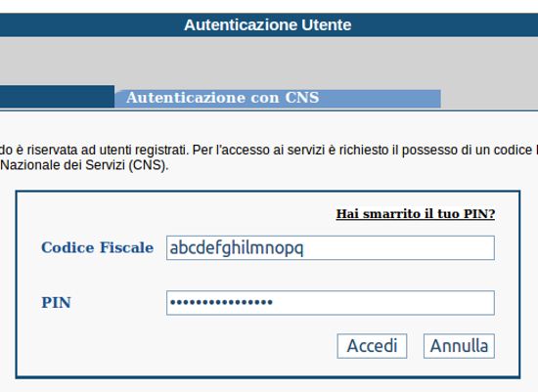This screenshot has height=392, width=538.
Task: Click empty space right of PIN dots
Action: click(x=382, y=303)
